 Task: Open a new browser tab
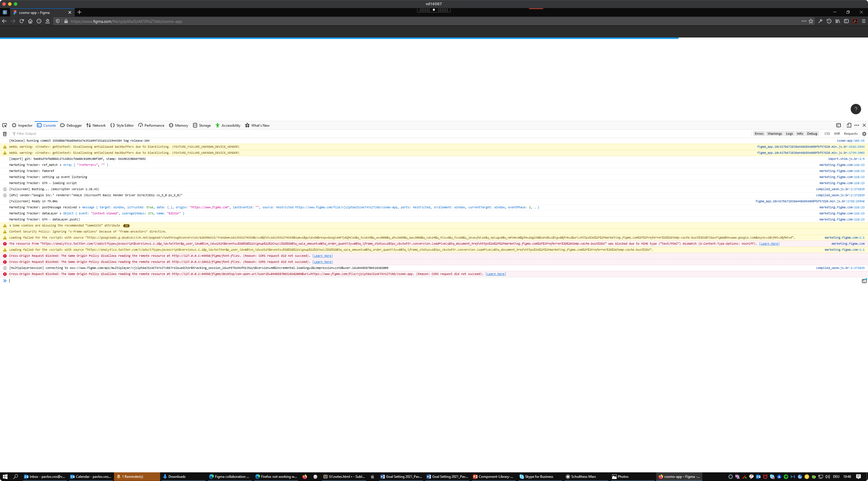coord(79,12)
